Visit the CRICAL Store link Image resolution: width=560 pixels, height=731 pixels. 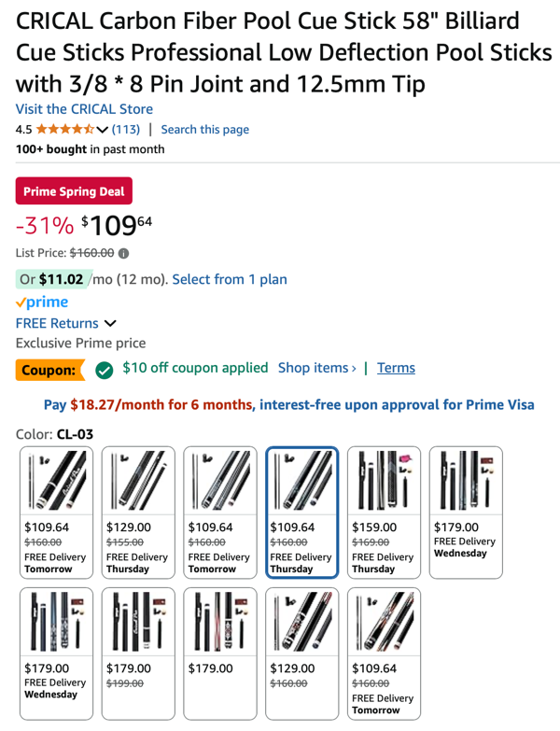click(x=84, y=109)
